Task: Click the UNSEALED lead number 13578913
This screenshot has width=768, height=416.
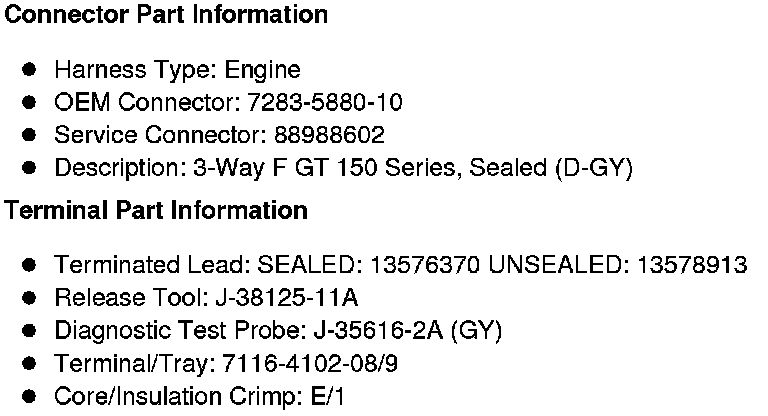Action: coord(692,265)
